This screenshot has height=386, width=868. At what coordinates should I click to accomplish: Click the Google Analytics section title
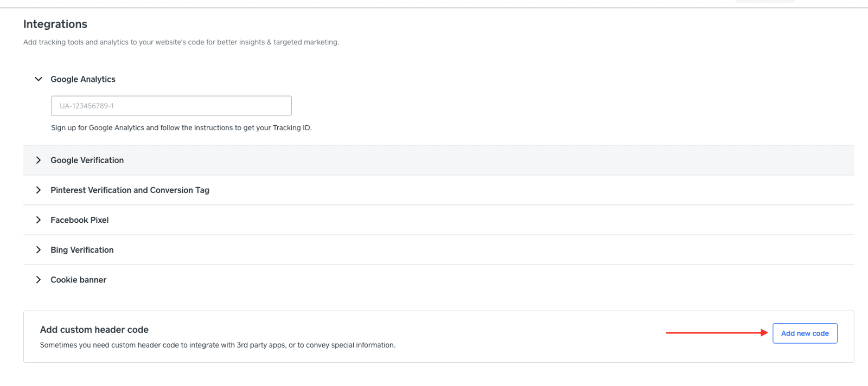83,79
